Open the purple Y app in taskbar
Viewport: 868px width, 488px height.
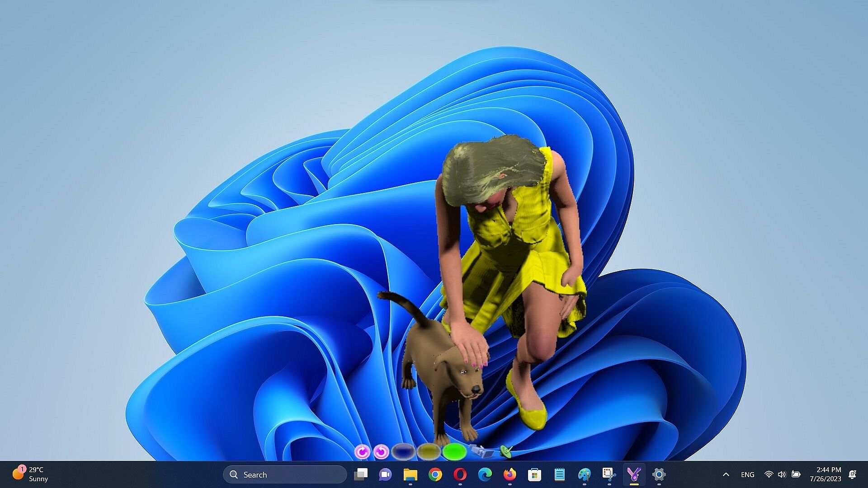click(634, 474)
